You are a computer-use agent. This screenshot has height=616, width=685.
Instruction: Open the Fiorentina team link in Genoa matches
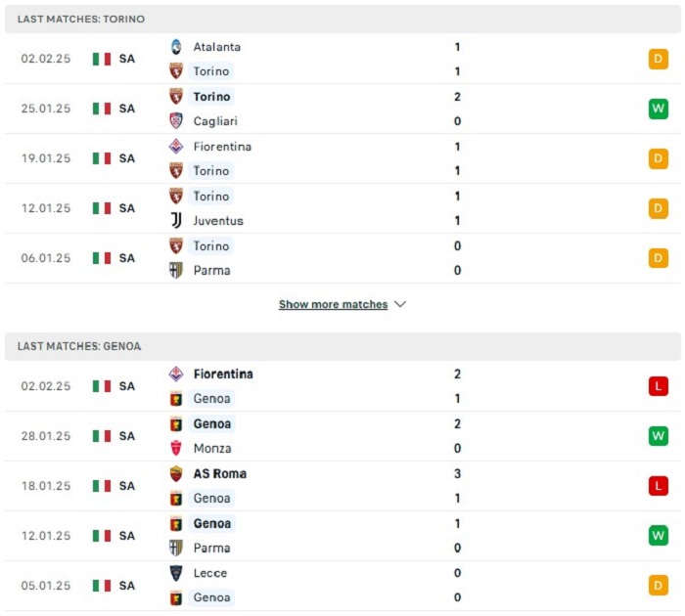(223, 374)
